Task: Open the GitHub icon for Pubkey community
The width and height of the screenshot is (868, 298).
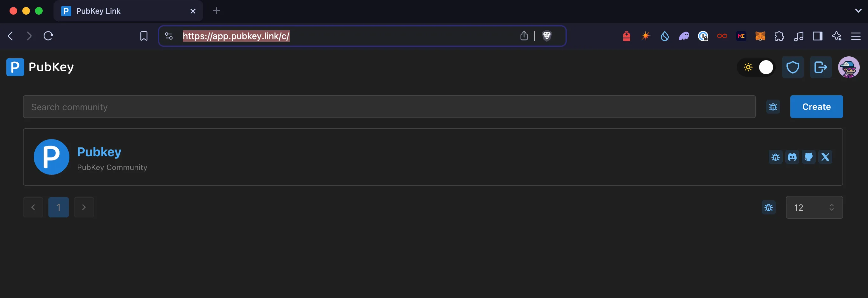Action: (808, 157)
